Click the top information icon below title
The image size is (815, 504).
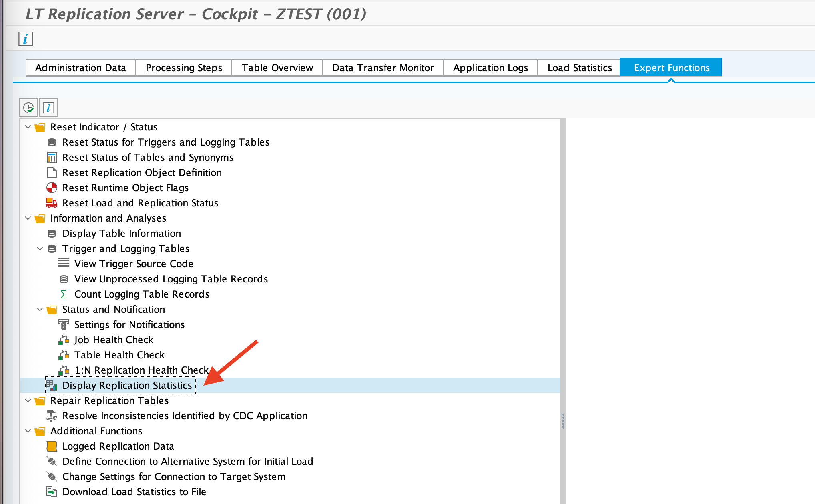[26, 39]
